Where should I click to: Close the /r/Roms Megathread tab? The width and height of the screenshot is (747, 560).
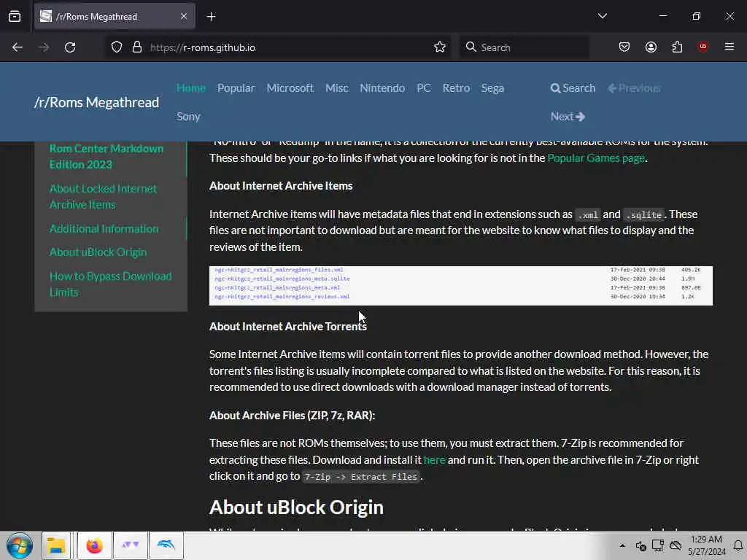tap(184, 17)
